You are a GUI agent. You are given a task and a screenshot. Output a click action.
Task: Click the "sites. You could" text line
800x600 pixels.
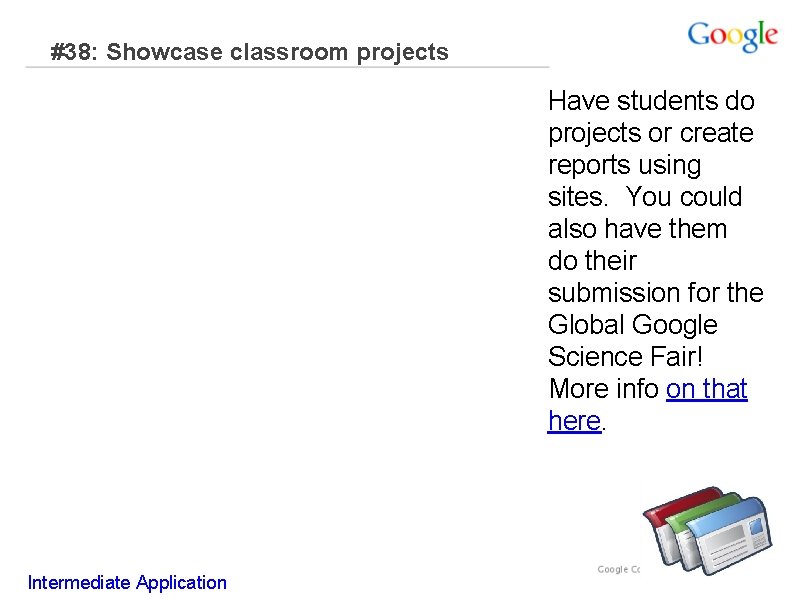coord(645,197)
